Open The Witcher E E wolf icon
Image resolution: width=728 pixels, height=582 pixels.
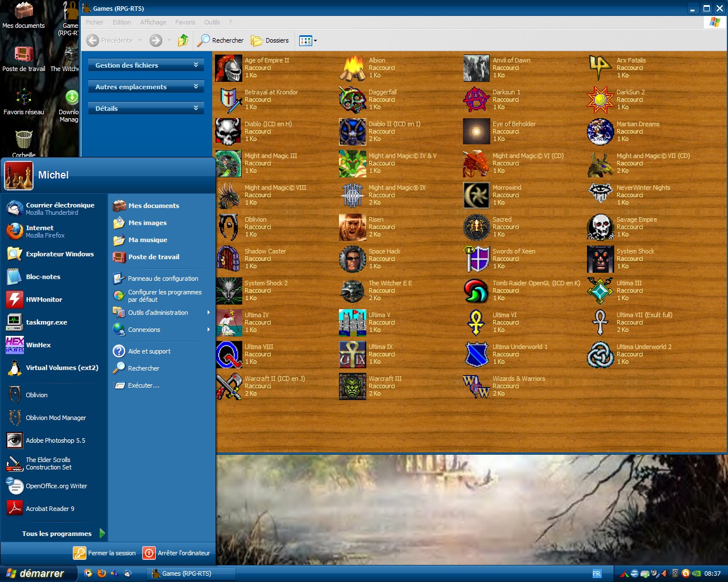[x=353, y=291]
